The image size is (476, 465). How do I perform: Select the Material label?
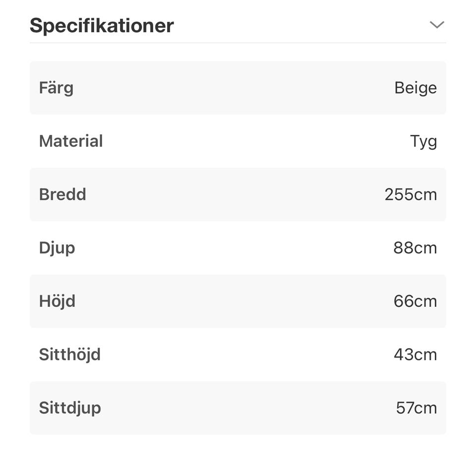coord(71,141)
